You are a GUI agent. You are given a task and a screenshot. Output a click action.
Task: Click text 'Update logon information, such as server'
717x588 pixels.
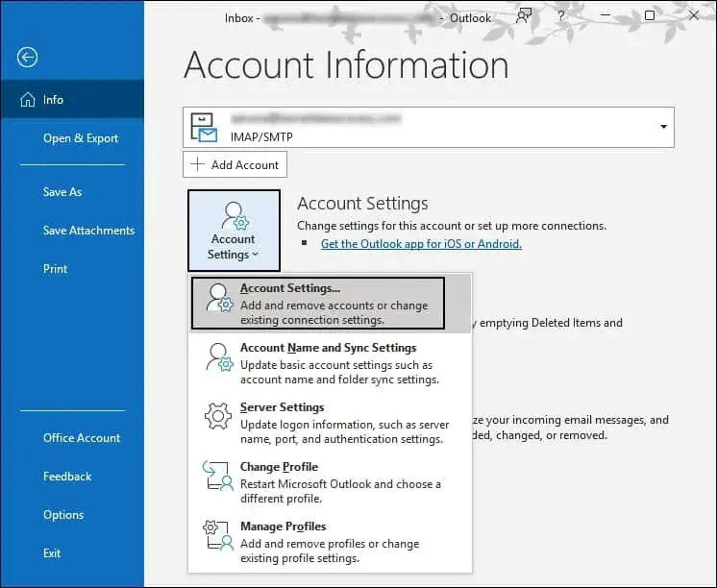345,425
